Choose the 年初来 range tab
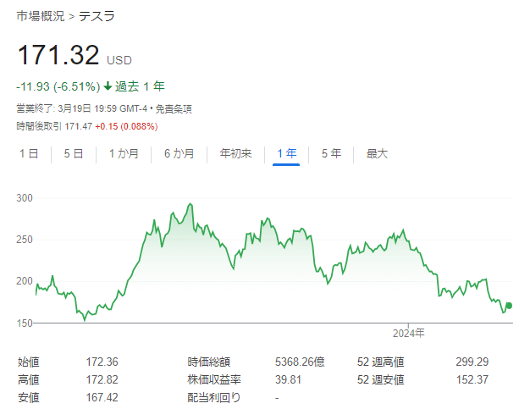Image resolution: width=519 pixels, height=420 pixels. (x=235, y=153)
